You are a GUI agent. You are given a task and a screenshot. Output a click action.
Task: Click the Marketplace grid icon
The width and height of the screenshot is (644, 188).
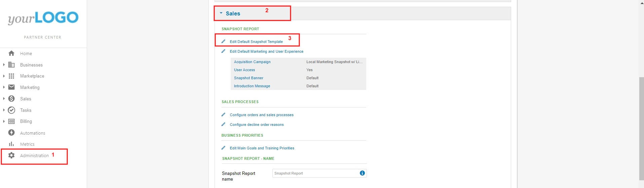coord(11,76)
